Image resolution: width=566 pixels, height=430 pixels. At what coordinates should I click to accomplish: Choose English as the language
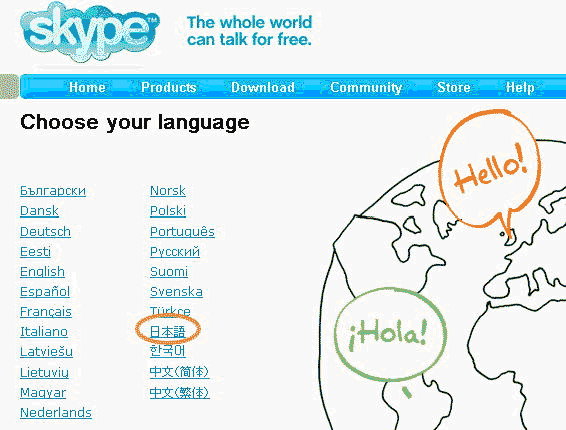42,272
